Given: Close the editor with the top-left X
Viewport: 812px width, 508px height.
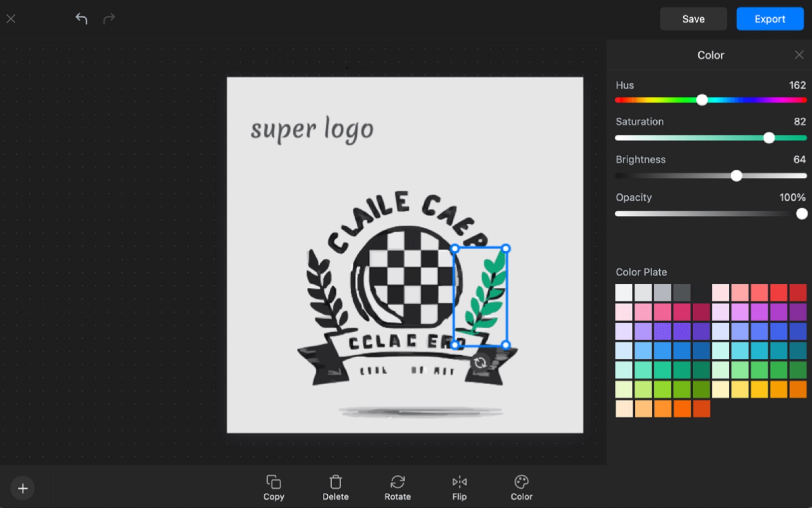Looking at the screenshot, I should tap(11, 19).
